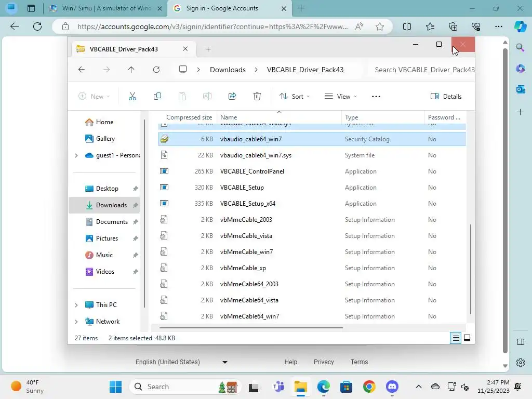Go back in File Explorer
Screen dimensions: 532x399
(x=82, y=70)
